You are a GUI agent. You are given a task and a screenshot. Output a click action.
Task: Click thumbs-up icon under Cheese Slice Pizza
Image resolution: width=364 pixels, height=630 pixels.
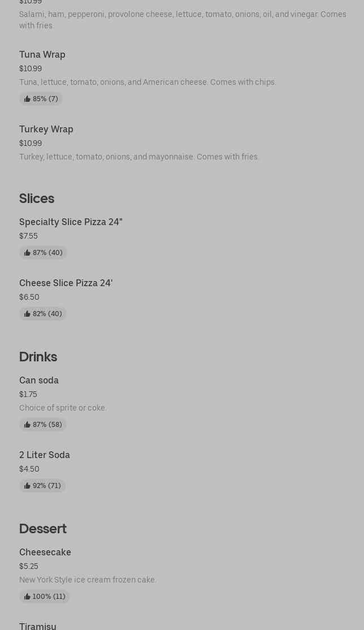(x=27, y=314)
